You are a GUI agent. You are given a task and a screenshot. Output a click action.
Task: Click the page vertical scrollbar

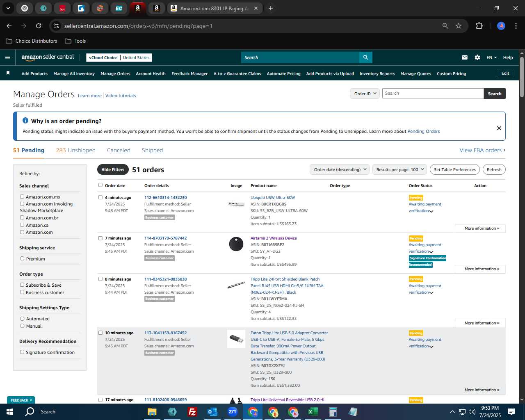pos(522,77)
